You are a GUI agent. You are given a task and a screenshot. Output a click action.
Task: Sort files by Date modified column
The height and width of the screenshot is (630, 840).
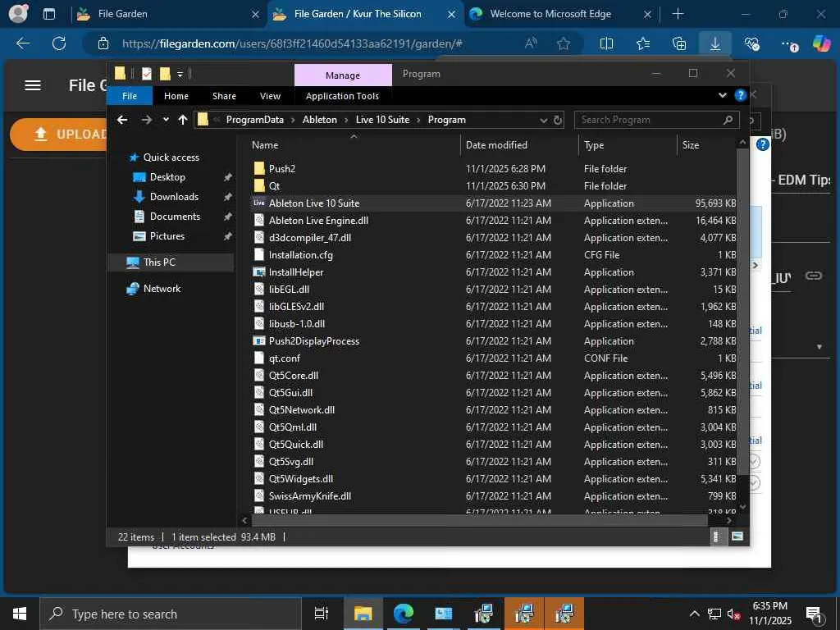pyautogui.click(x=519, y=144)
